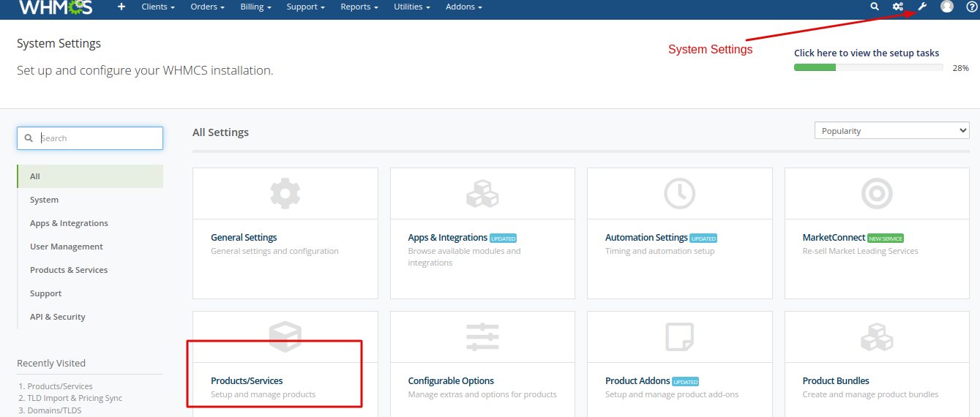Select the Support sidebar category

point(90,293)
